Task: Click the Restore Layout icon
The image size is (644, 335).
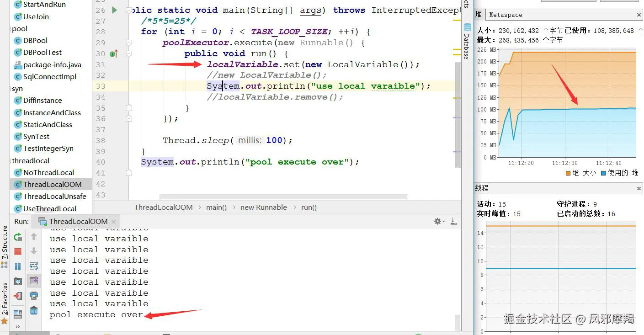Action: pyautogui.click(x=18, y=314)
